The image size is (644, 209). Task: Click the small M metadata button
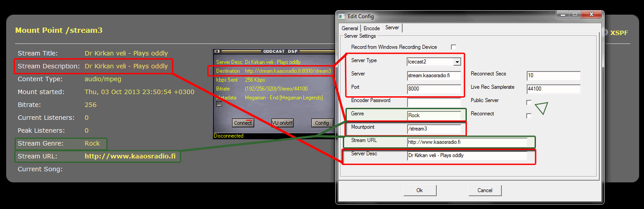pyautogui.click(x=218, y=104)
